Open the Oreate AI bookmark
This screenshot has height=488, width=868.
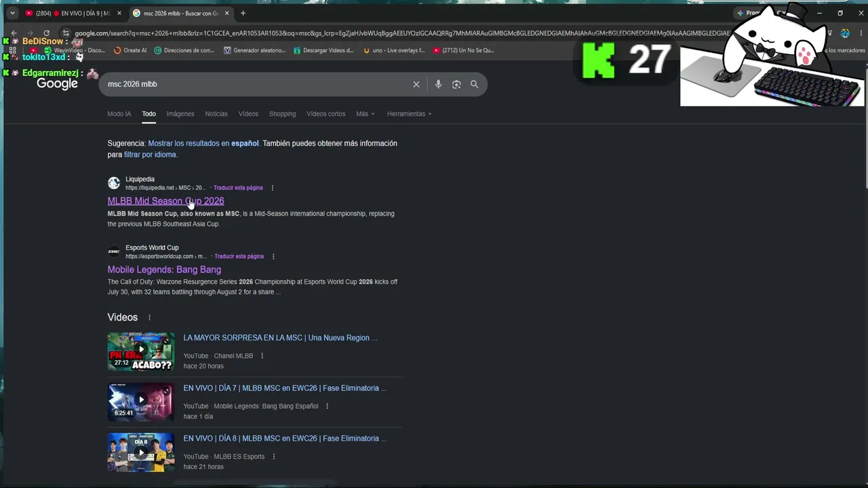130,50
